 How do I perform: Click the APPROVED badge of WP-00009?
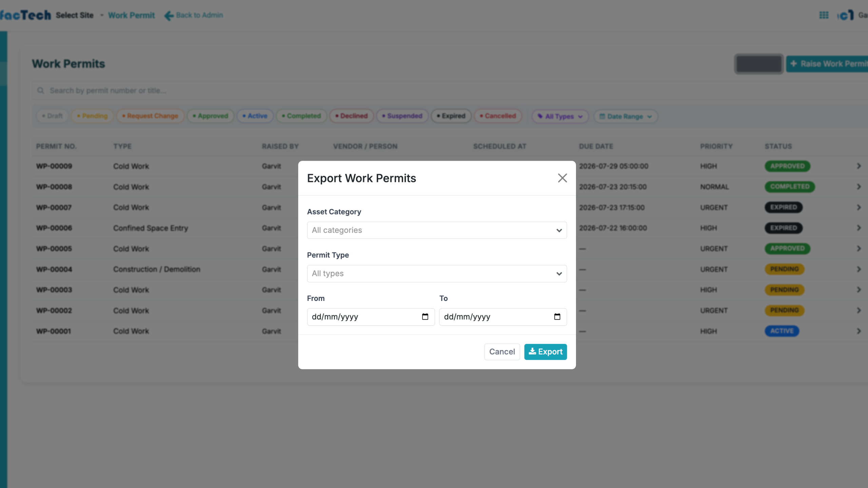787,166
